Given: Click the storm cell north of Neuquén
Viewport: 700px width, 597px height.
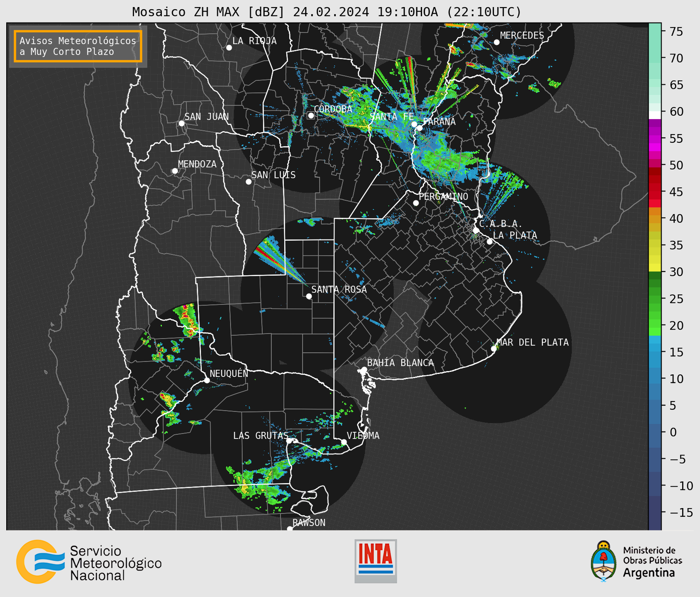Looking at the screenshot, I should click(187, 320).
